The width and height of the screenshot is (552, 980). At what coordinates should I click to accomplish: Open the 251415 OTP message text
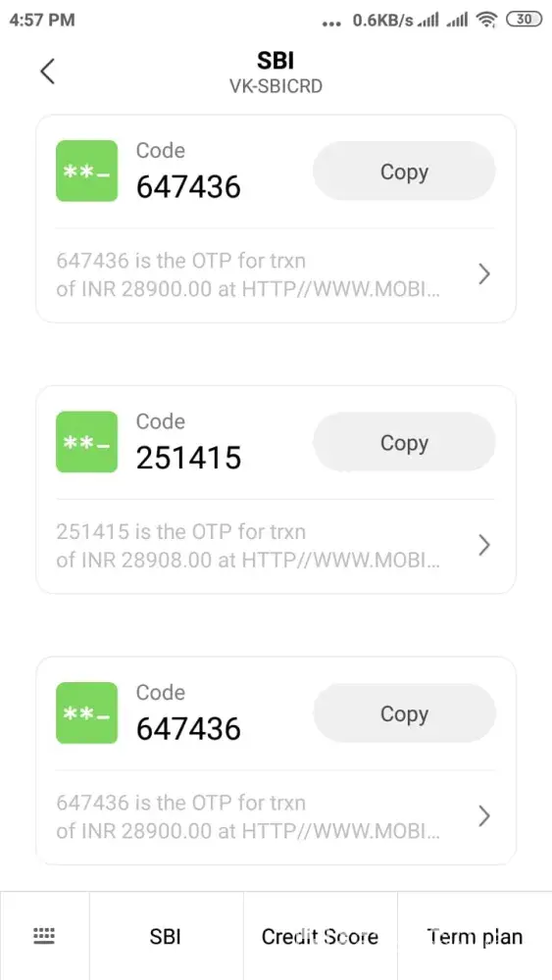[x=247, y=546]
